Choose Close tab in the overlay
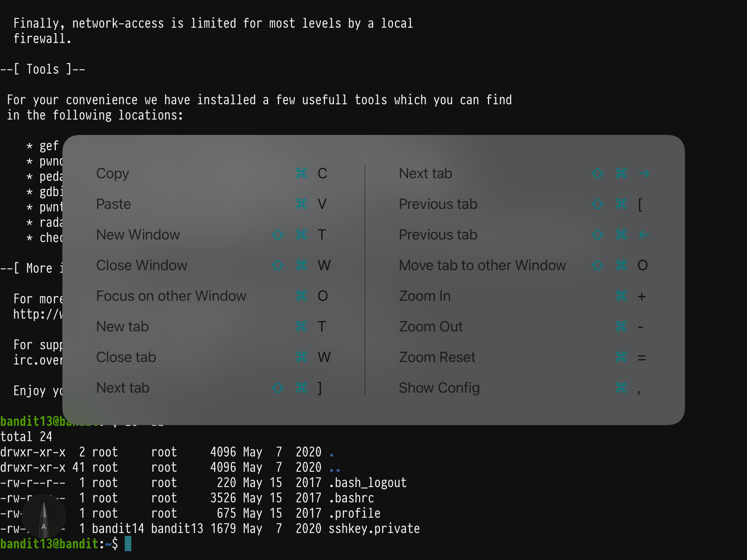Viewport: 747px width, 560px height. pyautogui.click(x=126, y=357)
